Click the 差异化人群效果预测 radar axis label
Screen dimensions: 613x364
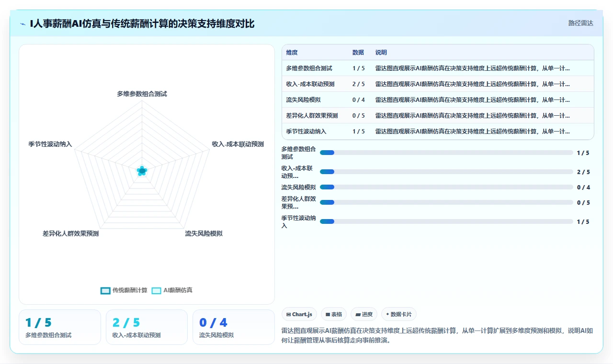[x=71, y=233]
